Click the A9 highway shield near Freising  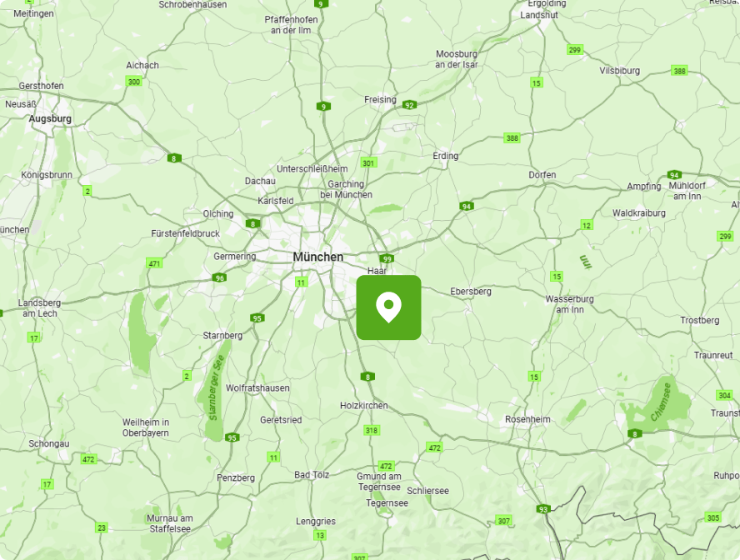(x=323, y=107)
